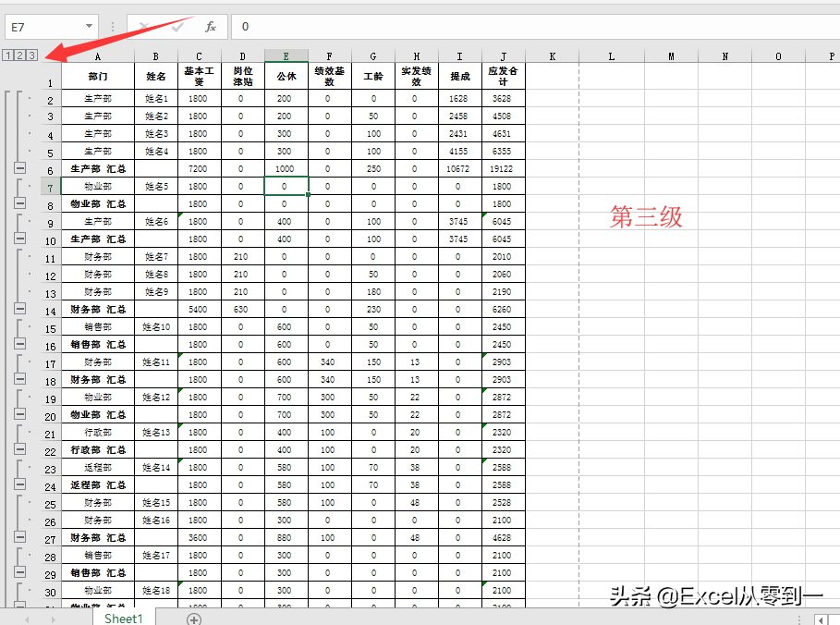The height and width of the screenshot is (625, 840).
Task: Collapse the group at row 18
Action: point(19,379)
